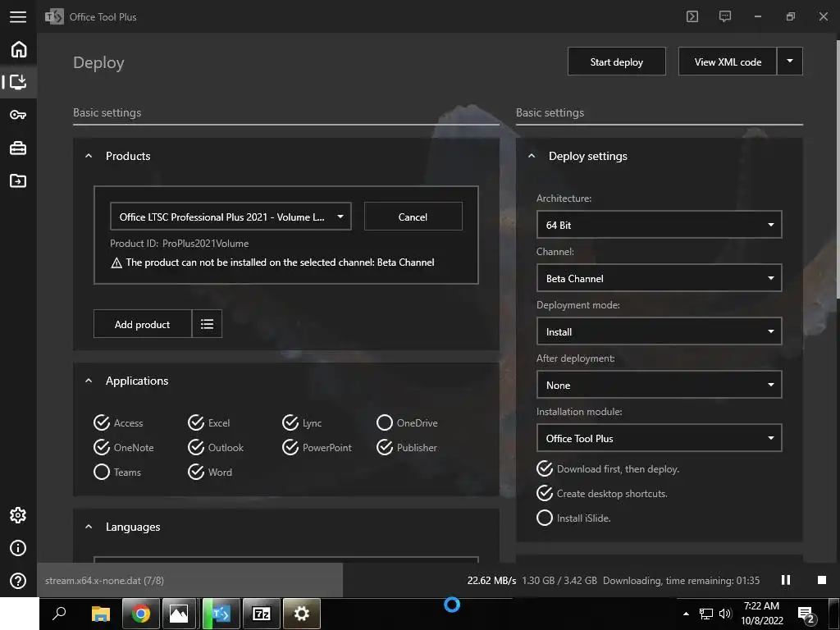Viewport: 840px width, 630px height.
Task: Click the taskbar clock showing 7:22 AM
Action: click(762, 614)
